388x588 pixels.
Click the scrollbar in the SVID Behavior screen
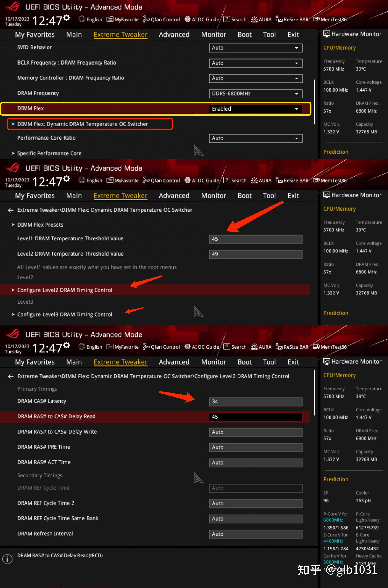click(315, 102)
